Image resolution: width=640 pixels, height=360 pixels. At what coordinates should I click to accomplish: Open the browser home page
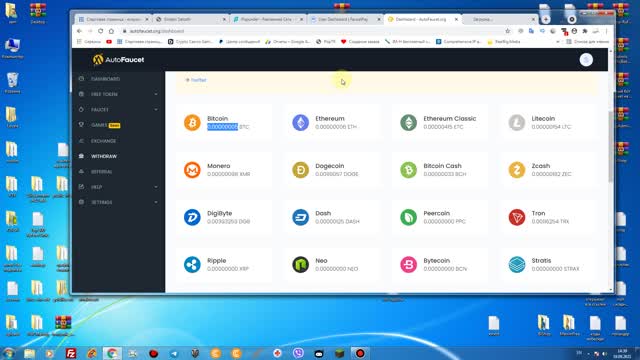[111, 31]
